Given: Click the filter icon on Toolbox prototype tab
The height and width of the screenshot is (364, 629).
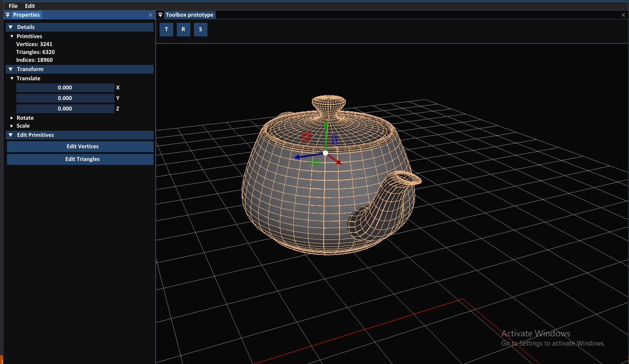Looking at the screenshot, I should click(x=160, y=14).
